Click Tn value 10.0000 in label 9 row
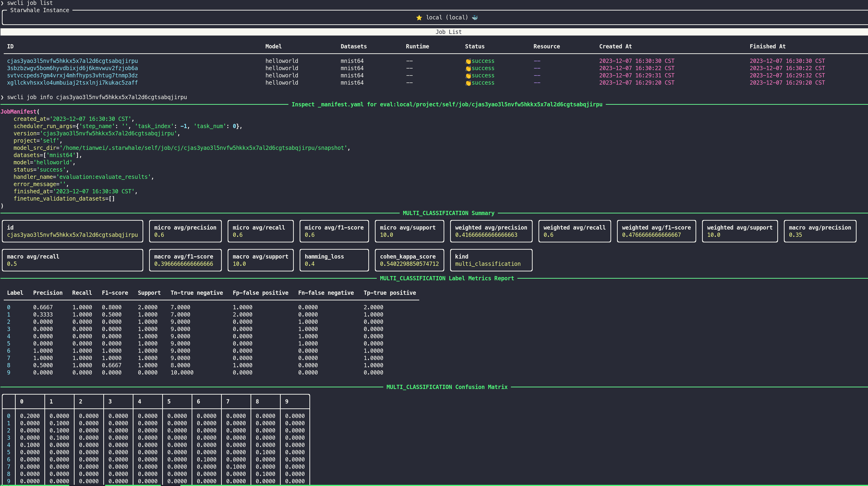 (x=182, y=372)
